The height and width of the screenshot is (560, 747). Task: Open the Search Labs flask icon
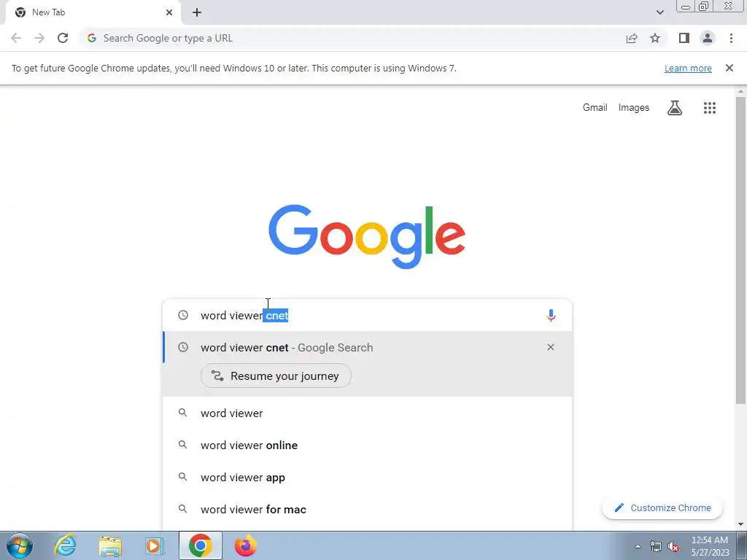pyautogui.click(x=675, y=108)
